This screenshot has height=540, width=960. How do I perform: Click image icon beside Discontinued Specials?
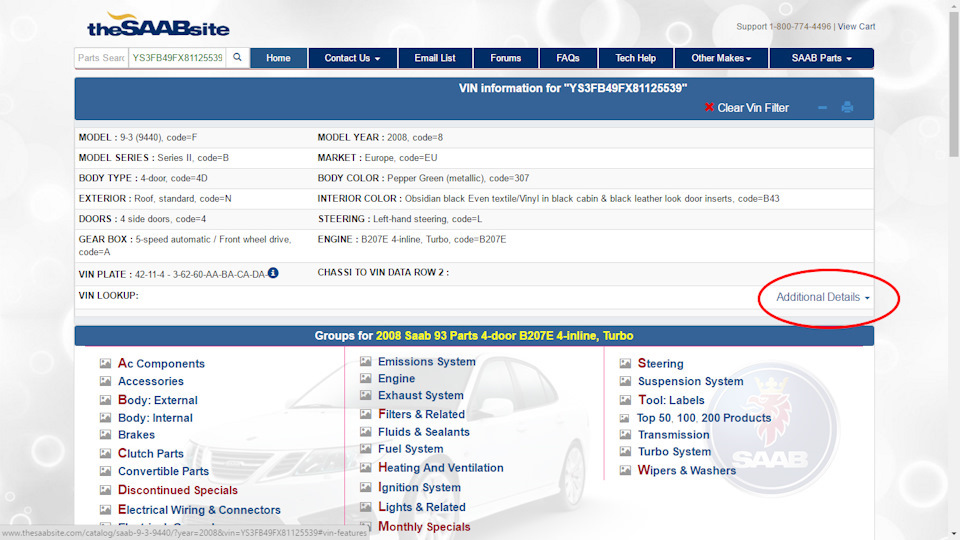point(105,490)
